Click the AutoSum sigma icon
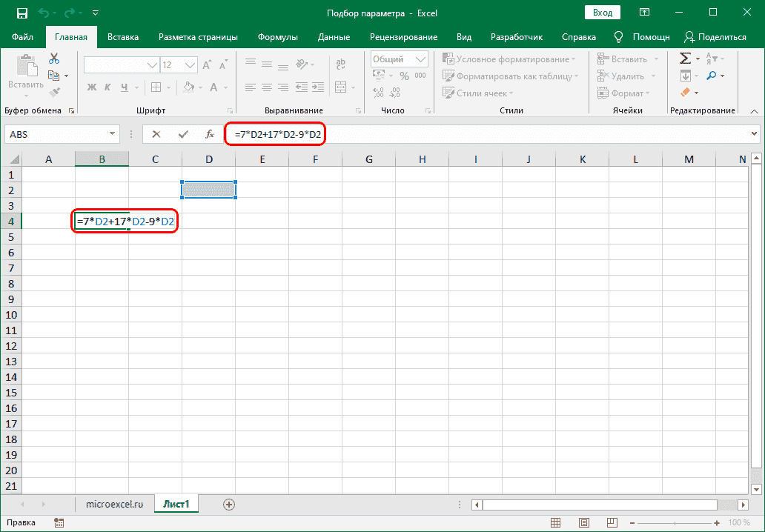765x532 pixels. click(686, 59)
